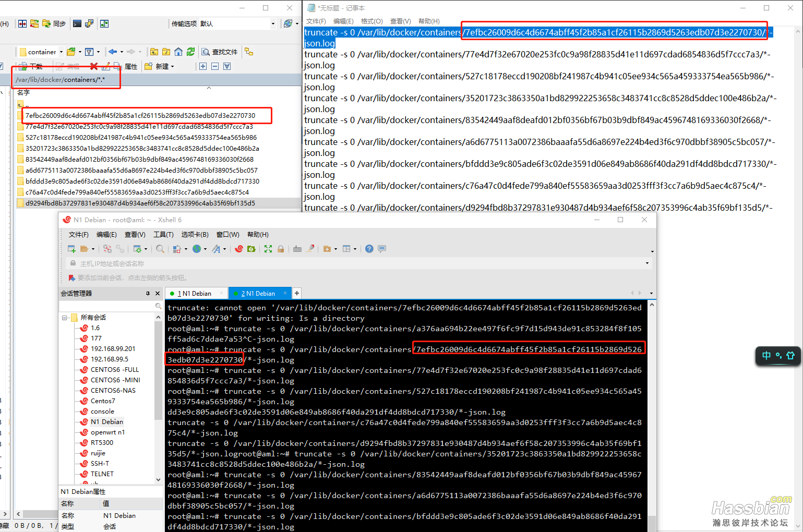
Task: Click the red X delete icon in WinSCP
Action: click(94, 66)
